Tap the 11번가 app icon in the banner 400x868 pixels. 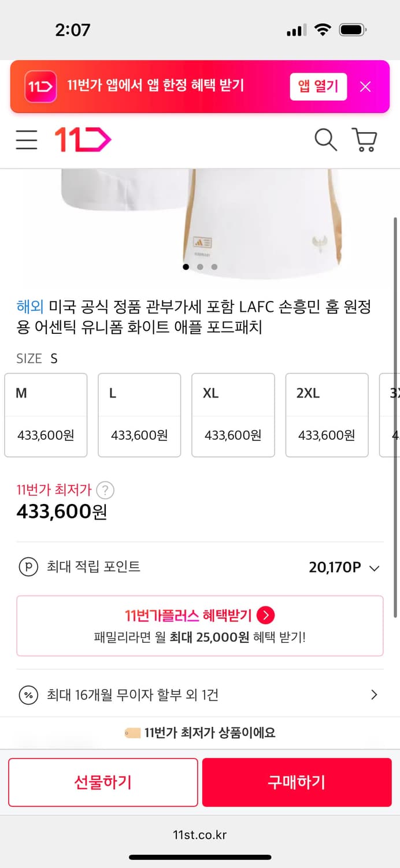[40, 87]
